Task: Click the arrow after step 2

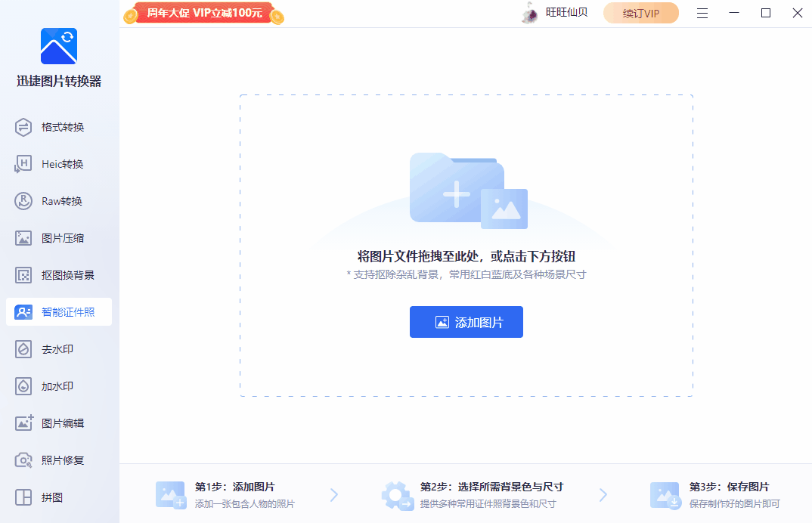Action: coord(603,495)
